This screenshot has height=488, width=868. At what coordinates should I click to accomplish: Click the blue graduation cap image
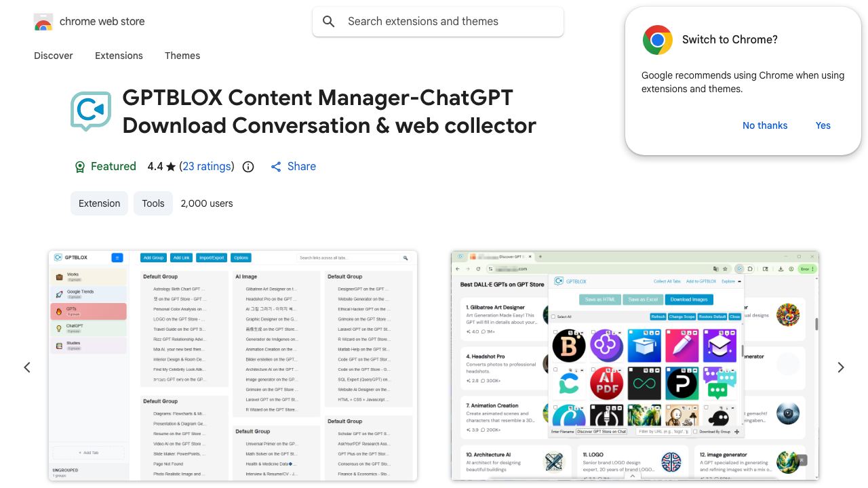click(644, 346)
